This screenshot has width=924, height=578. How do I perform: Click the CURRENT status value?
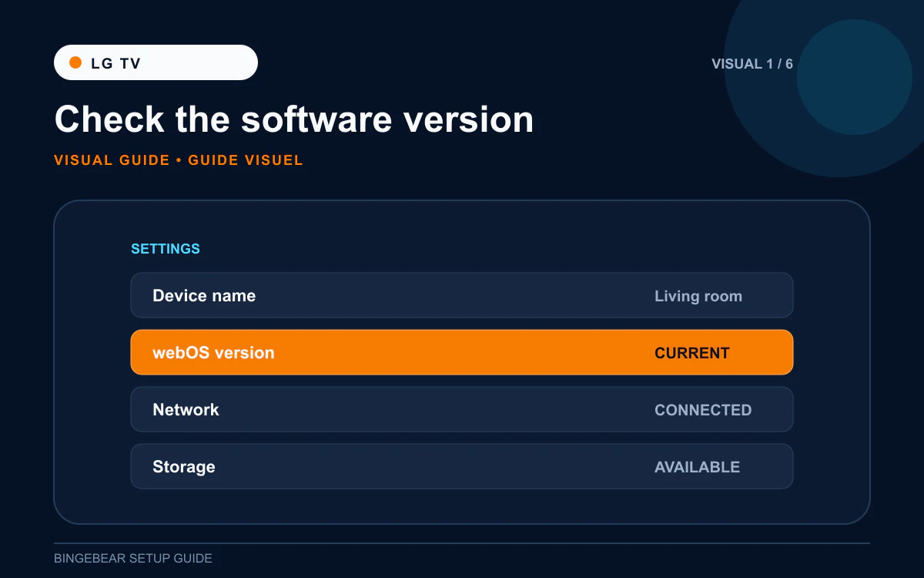click(x=692, y=353)
